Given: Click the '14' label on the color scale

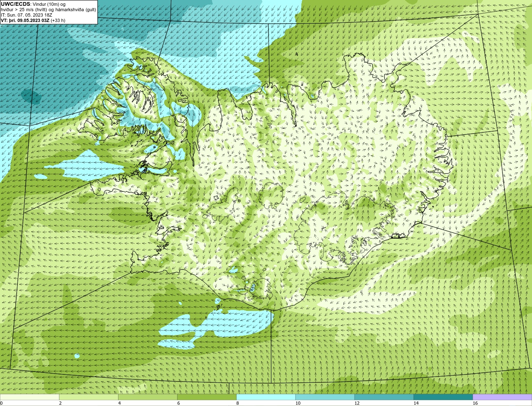Looking at the screenshot, I should pos(416,403).
